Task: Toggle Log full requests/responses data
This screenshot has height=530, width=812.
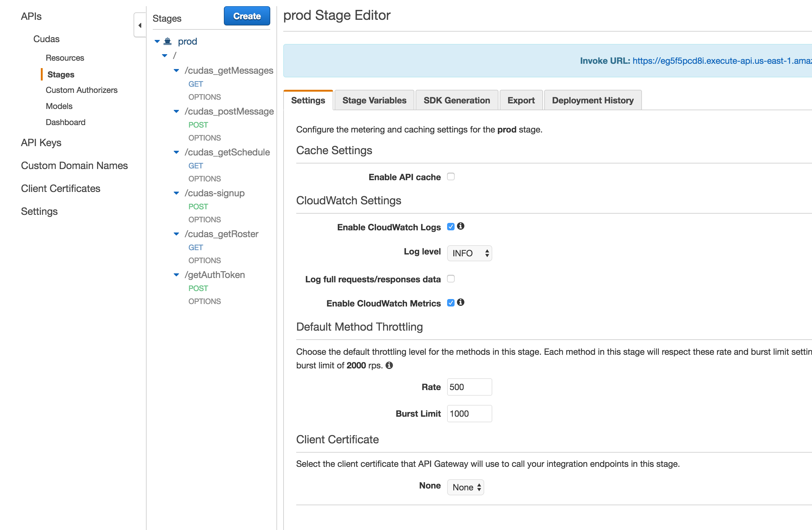Action: pos(451,279)
